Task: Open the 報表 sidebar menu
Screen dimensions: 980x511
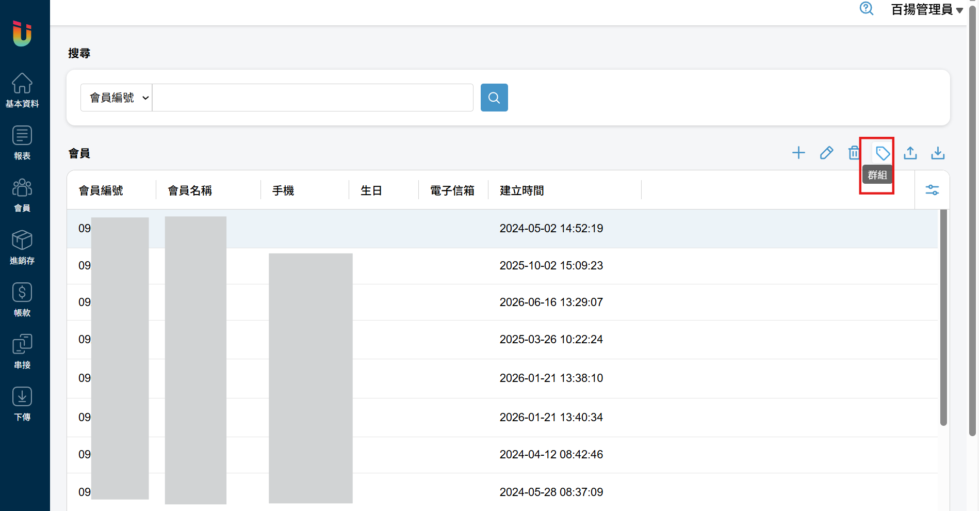Action: (x=22, y=143)
